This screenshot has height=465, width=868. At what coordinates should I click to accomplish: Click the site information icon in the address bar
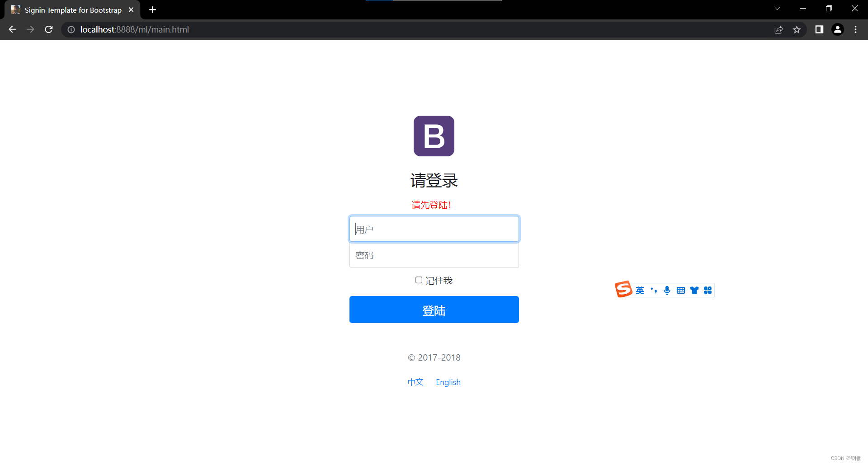[71, 29]
